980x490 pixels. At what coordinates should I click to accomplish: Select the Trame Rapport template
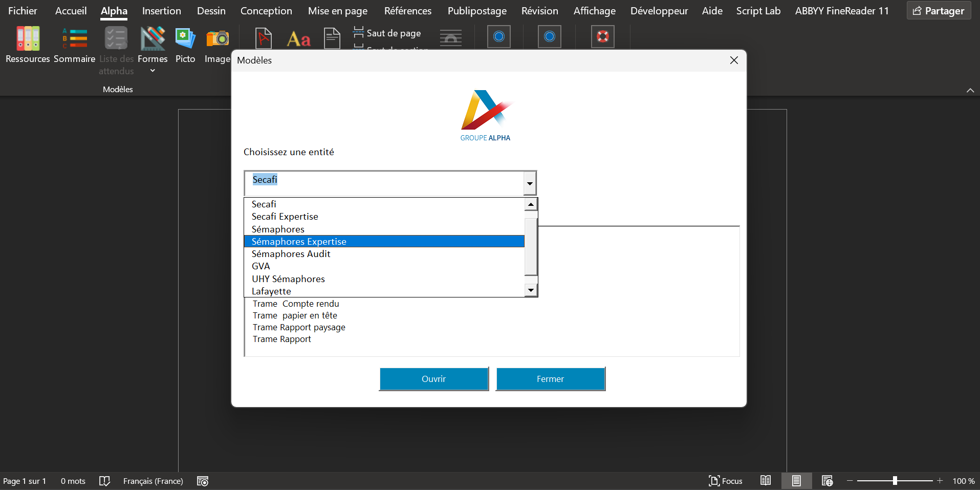click(282, 339)
